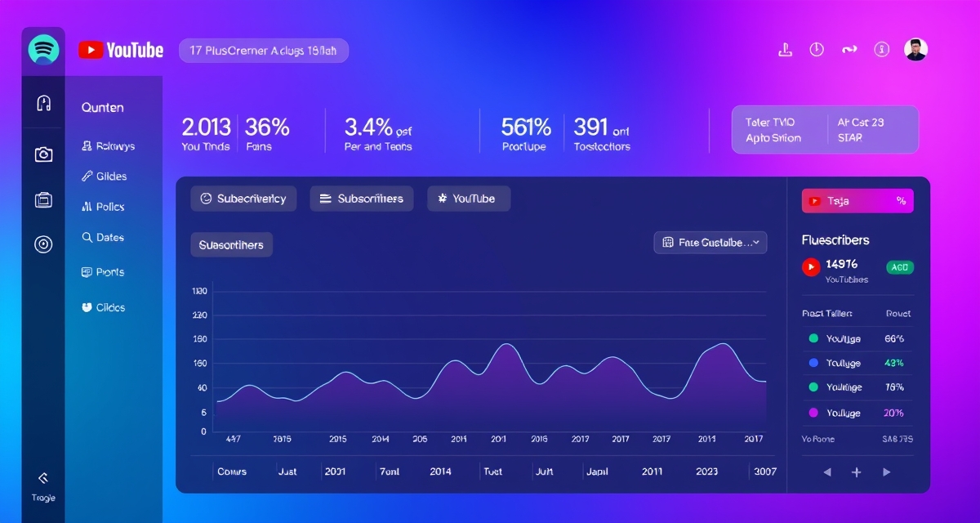Click the info icon in top bar

pos(881,50)
